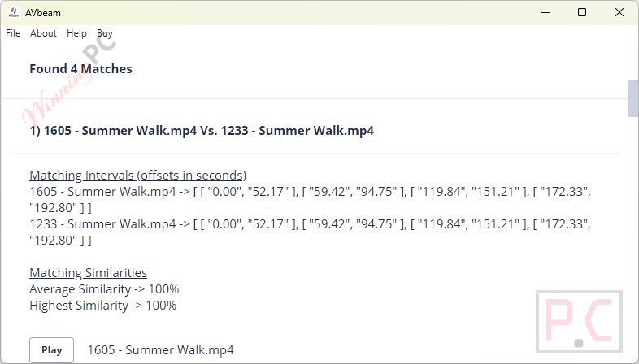Click the Matching Similarities underlined heading
Image resolution: width=639 pixels, height=364 pixels.
(x=88, y=273)
